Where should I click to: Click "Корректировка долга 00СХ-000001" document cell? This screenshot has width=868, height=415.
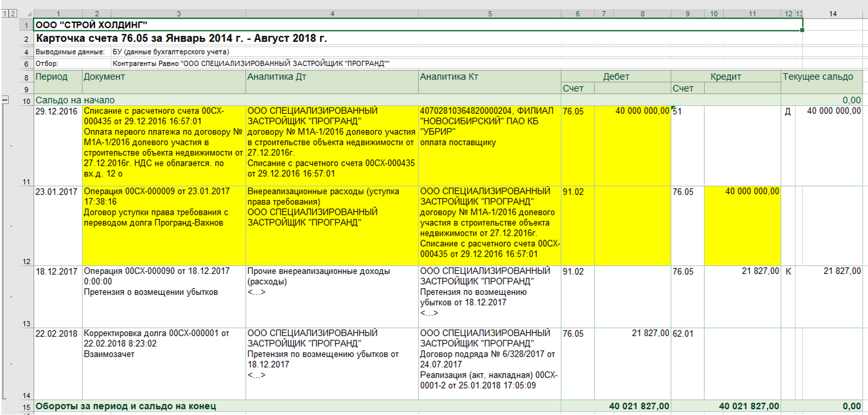(164, 364)
